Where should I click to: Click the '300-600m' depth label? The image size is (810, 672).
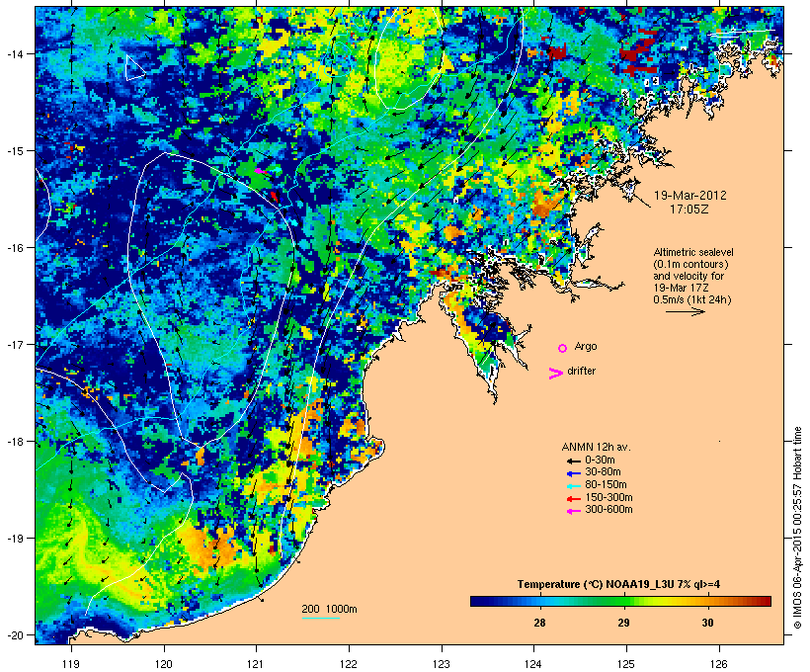[608, 510]
